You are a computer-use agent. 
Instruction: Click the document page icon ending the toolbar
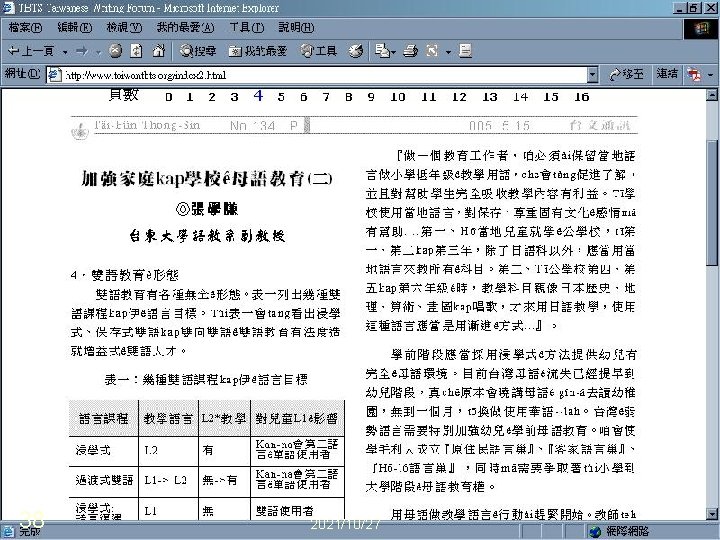tap(465, 51)
